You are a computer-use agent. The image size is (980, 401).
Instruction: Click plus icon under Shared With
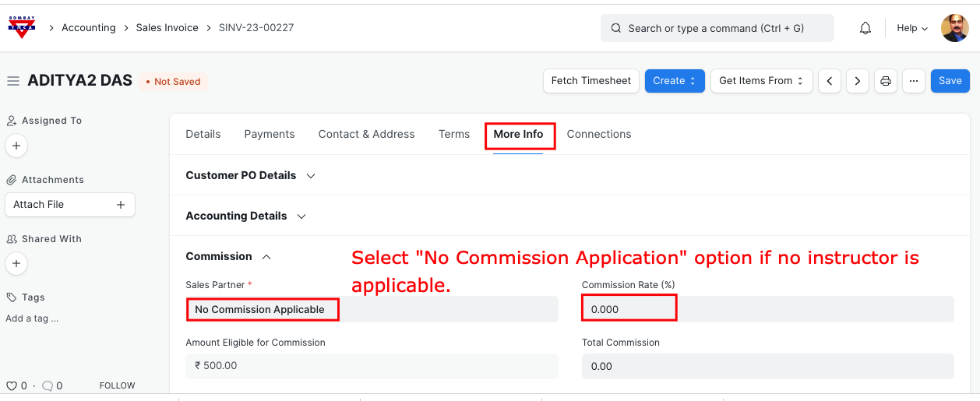click(x=16, y=263)
